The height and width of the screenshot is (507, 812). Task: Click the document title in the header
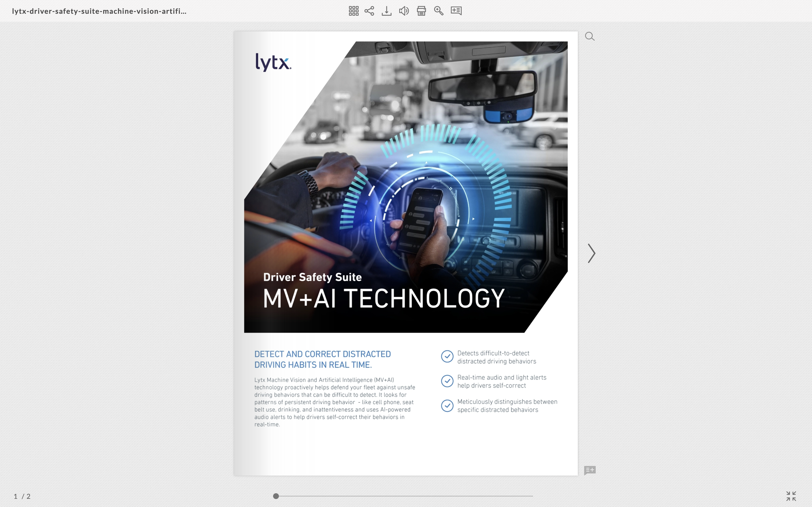click(x=99, y=11)
